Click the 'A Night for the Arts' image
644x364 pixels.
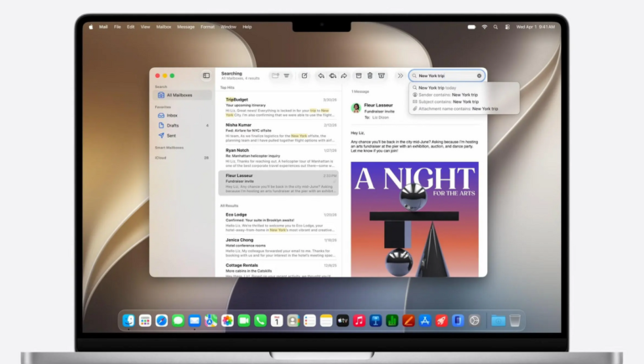coord(414,219)
